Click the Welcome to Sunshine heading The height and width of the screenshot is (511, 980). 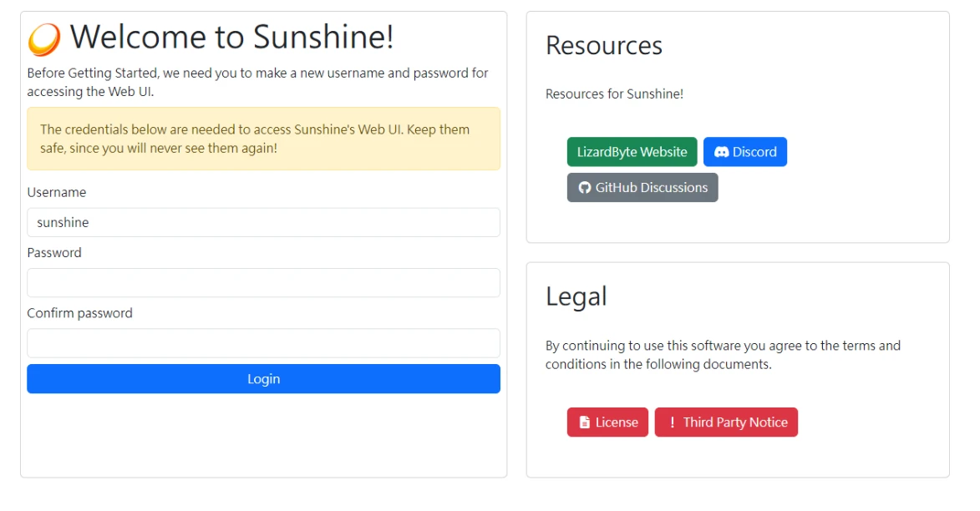231,38
